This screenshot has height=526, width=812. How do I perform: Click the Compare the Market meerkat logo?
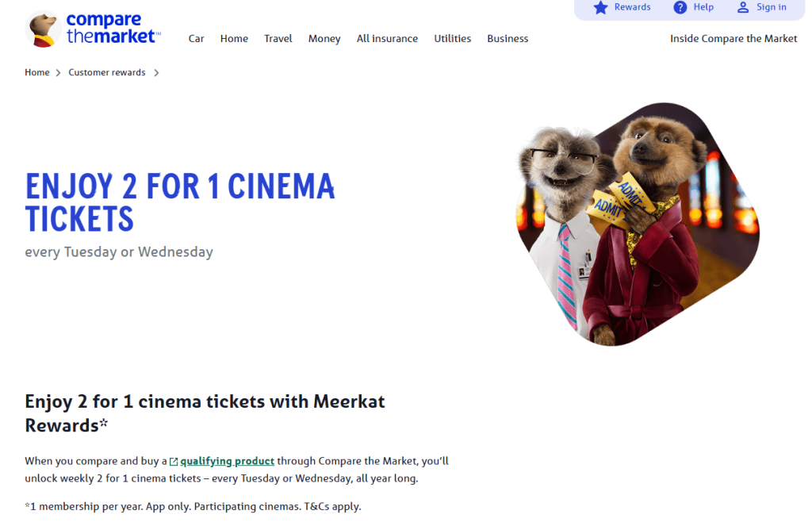94,29
